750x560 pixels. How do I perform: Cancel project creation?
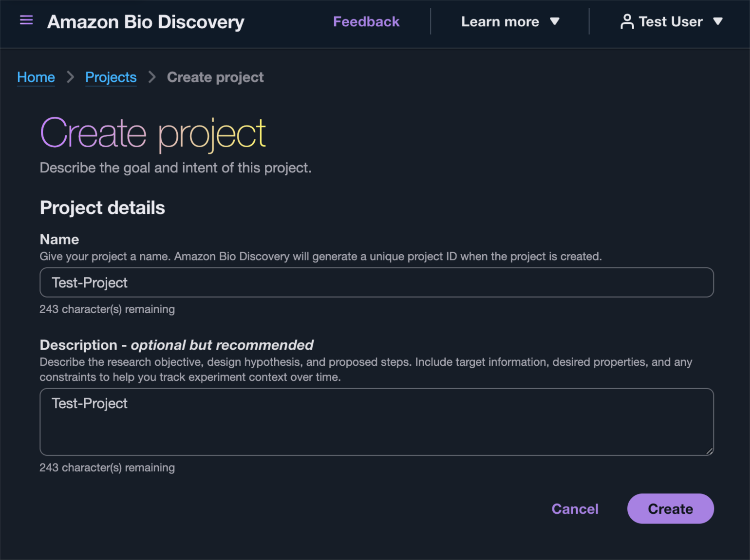click(575, 509)
